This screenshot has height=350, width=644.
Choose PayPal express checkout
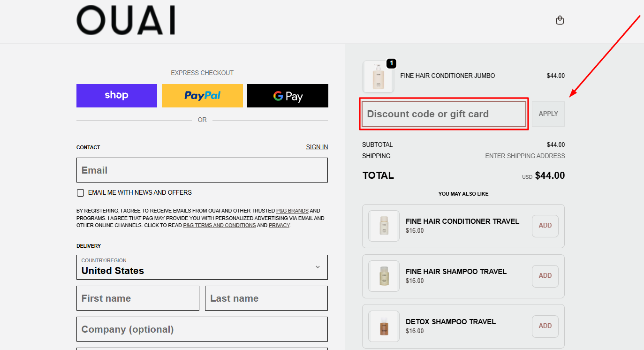coord(202,96)
